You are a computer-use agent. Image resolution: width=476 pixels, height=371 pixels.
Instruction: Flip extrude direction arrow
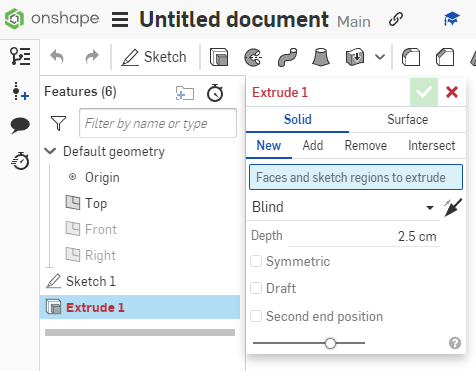(453, 207)
